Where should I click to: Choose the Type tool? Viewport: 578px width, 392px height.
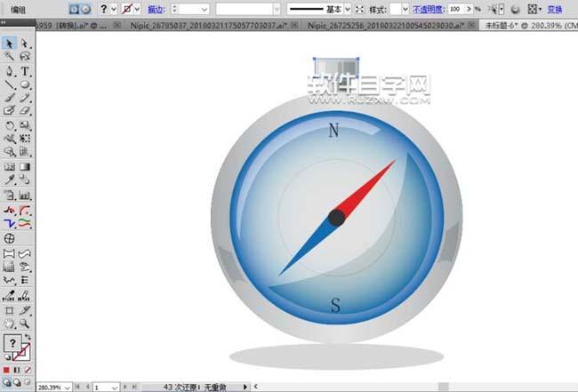tap(25, 71)
